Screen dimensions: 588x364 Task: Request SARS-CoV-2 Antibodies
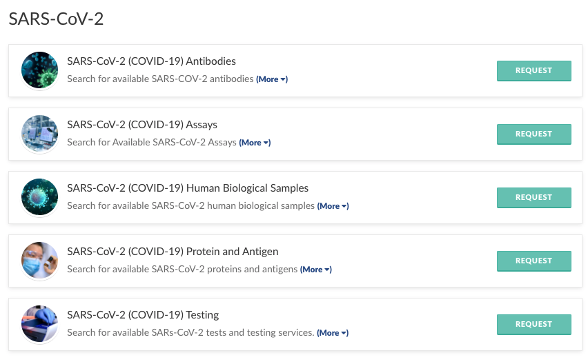click(533, 70)
